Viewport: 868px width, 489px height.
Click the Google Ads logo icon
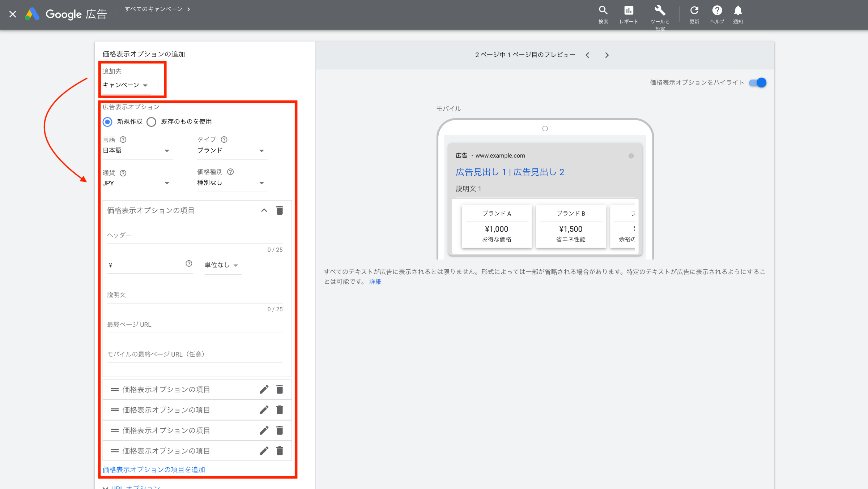pos(32,14)
